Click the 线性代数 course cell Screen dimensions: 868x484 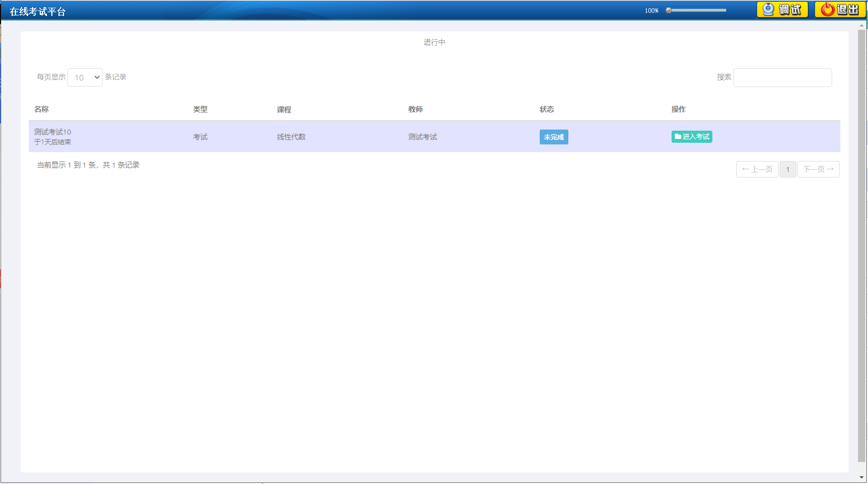[291, 137]
